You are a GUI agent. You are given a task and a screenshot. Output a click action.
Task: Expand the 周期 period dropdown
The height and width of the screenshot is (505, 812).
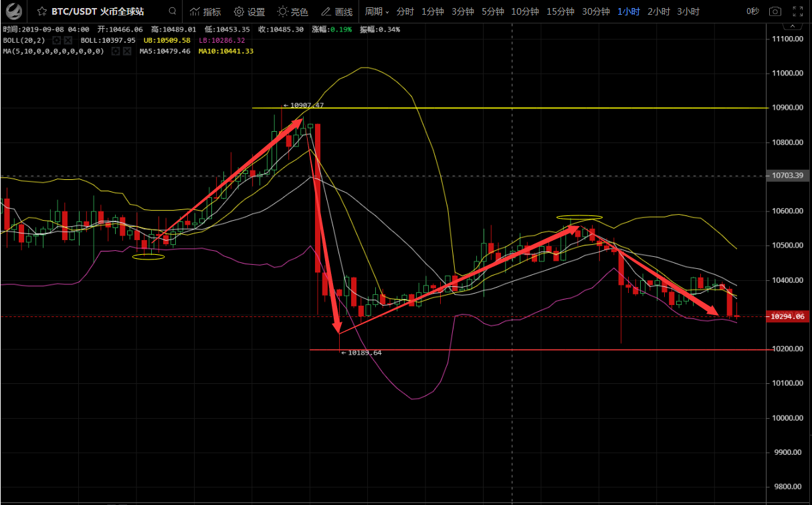click(377, 11)
